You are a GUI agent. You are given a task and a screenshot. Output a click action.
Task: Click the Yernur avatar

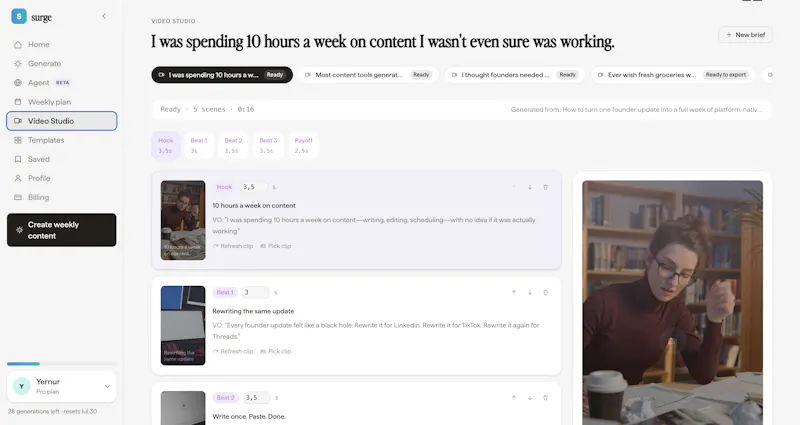click(21, 386)
